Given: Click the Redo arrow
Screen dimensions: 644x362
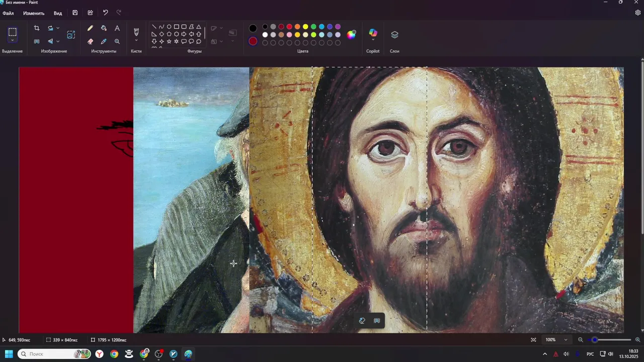Looking at the screenshot, I should click(x=119, y=13).
